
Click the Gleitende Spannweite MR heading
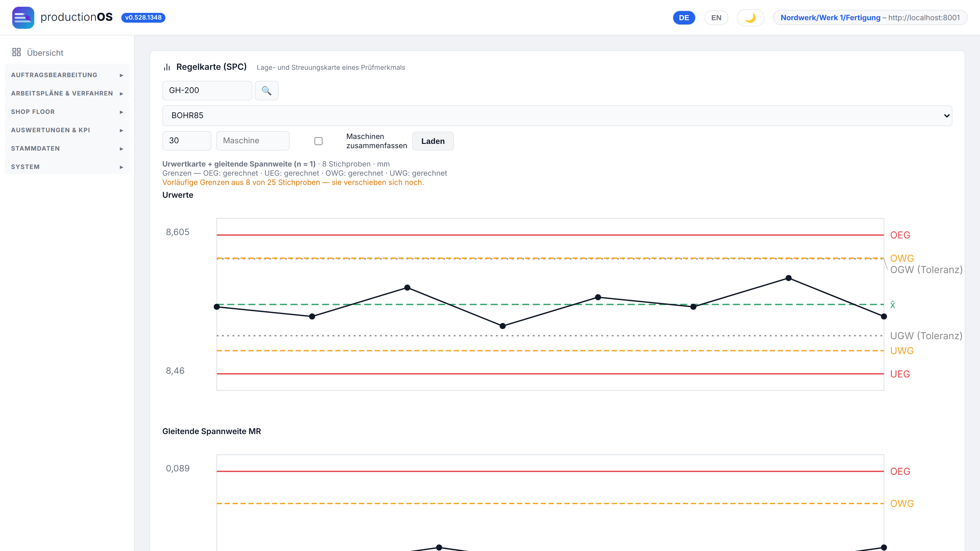click(x=212, y=431)
